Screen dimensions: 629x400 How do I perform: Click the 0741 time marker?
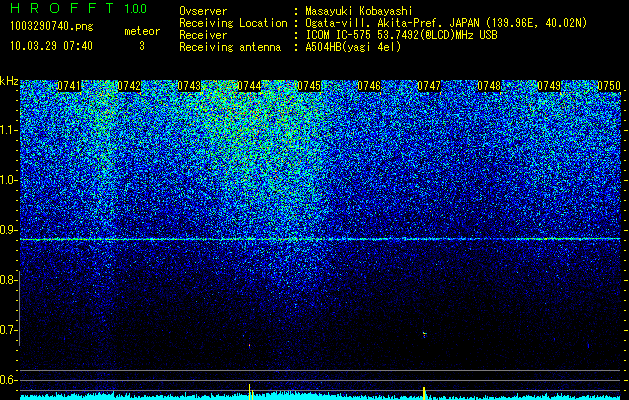pyautogui.click(x=69, y=86)
